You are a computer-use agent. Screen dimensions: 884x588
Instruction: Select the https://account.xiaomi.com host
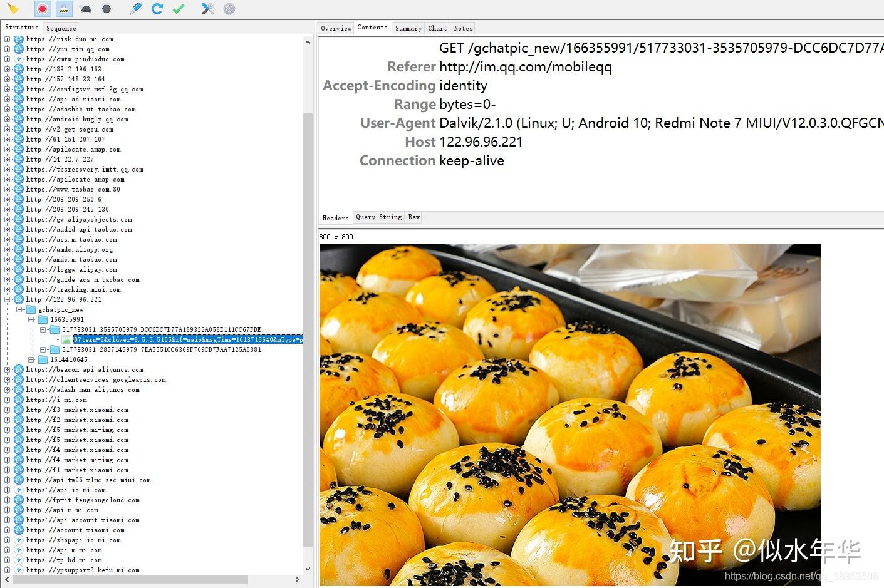coord(75,530)
